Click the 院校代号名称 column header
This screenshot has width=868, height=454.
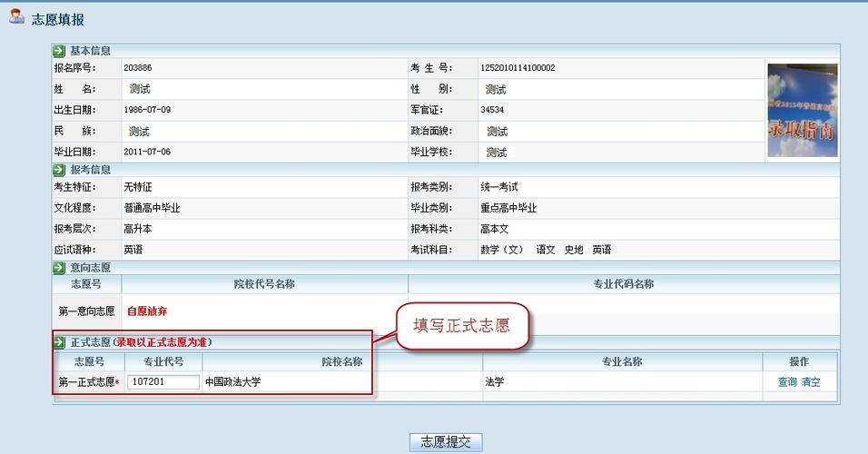click(264, 284)
